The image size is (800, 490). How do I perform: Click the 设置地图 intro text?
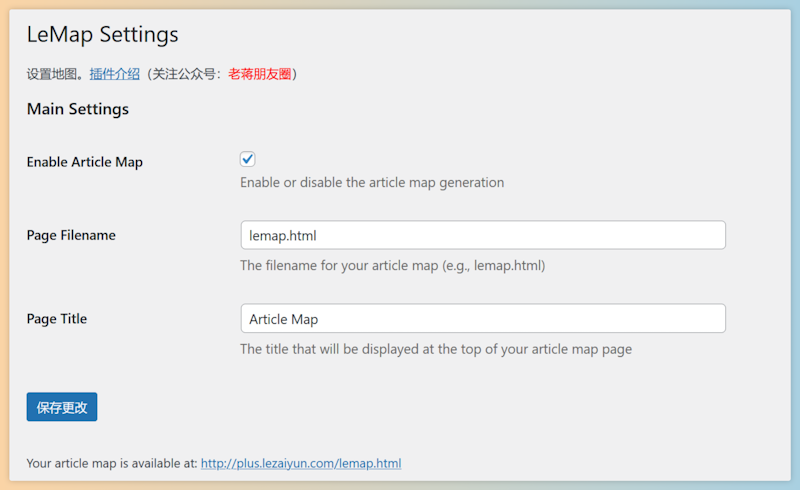[x=56, y=74]
